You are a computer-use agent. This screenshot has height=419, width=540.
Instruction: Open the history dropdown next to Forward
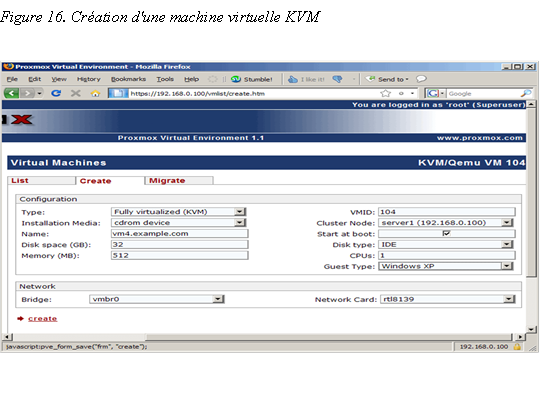(39, 93)
